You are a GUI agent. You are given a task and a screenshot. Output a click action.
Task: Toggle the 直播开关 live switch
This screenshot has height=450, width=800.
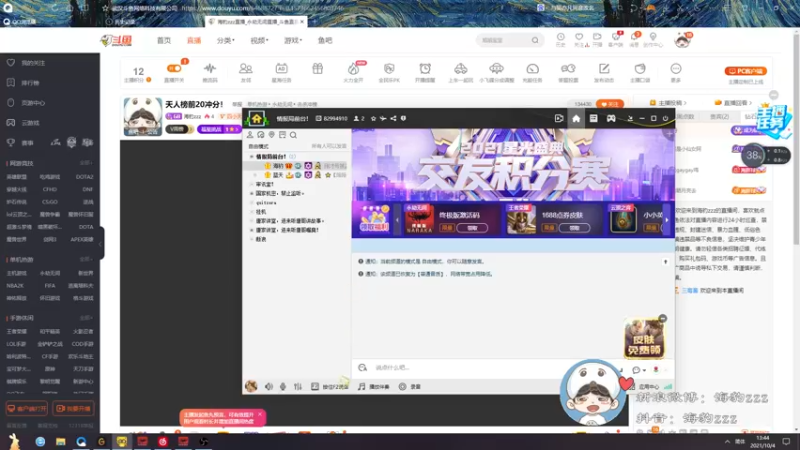174,68
